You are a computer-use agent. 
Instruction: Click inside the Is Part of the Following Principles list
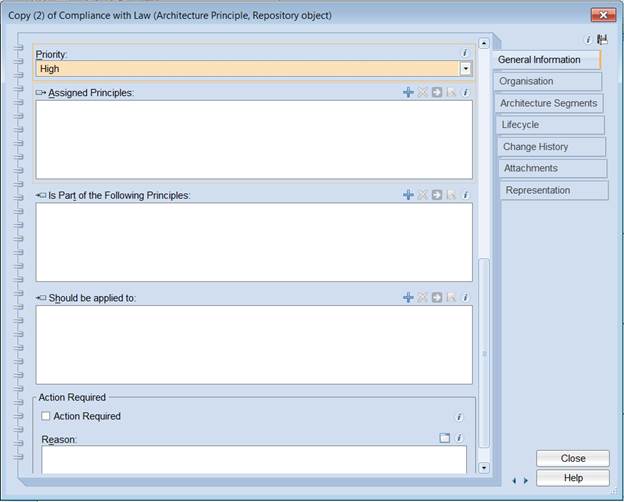click(x=254, y=242)
